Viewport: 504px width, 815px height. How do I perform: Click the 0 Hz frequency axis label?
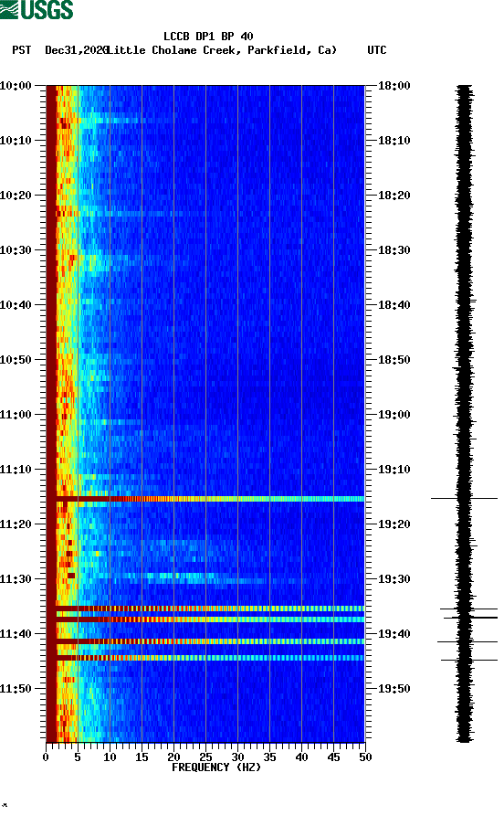point(46,757)
